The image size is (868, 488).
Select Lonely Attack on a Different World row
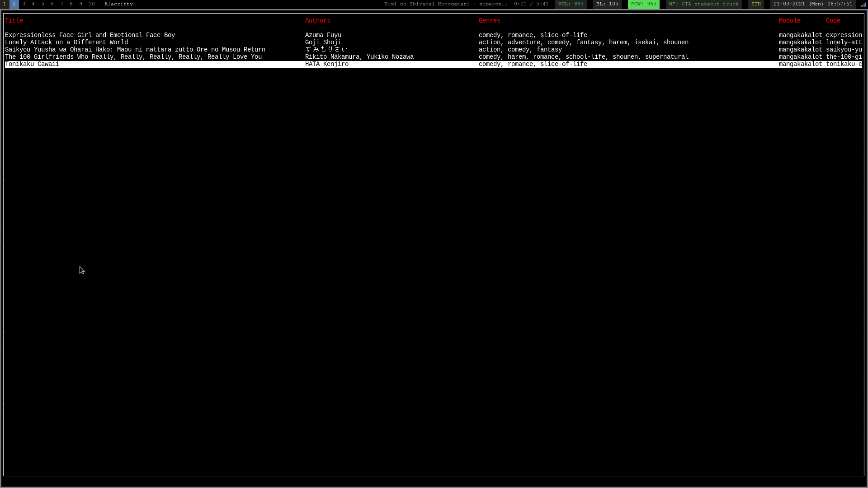coord(66,42)
